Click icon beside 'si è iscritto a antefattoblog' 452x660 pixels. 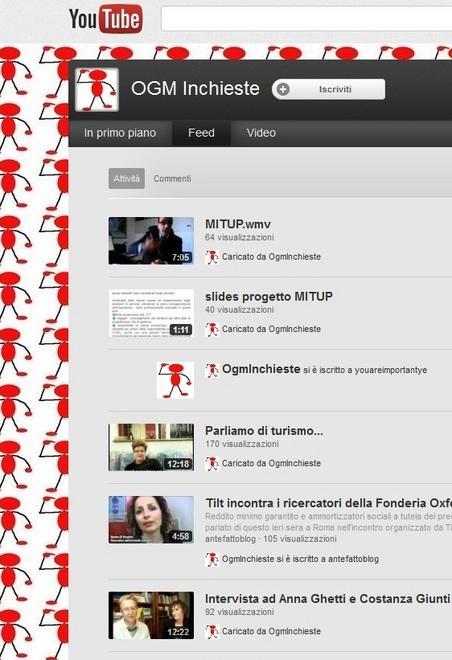point(212,559)
